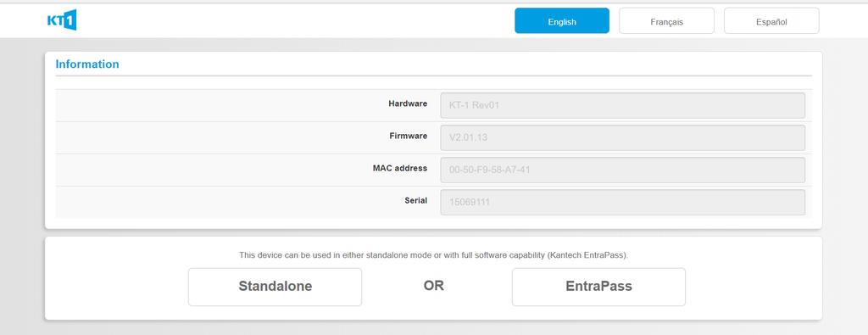Click the Firmware field showing V2.01.13
Screen dimensions: 868x335
[x=623, y=138]
